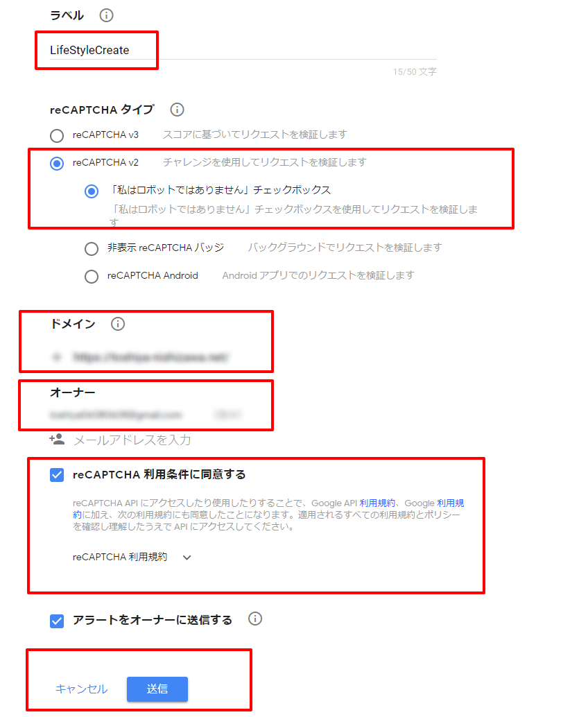Click the info icon next to ドメイン
588x717 pixels.
117,325
